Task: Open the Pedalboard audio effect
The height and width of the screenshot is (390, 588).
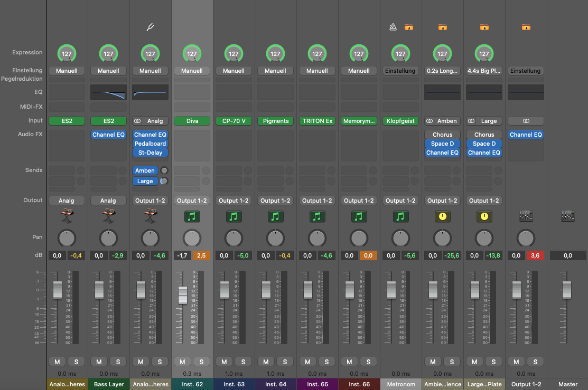Action: pyautogui.click(x=151, y=144)
